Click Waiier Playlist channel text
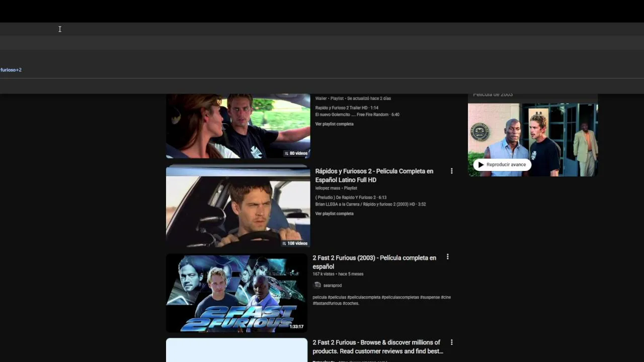Screen dimensions: 644x362 click(353, 99)
